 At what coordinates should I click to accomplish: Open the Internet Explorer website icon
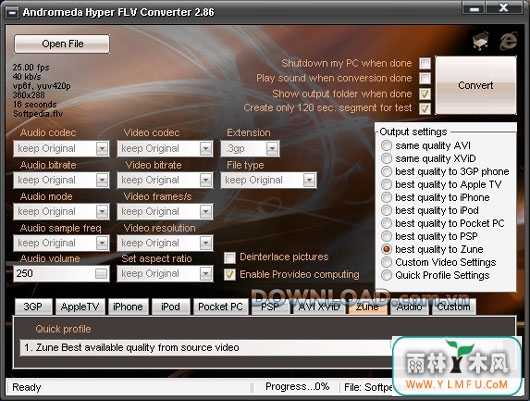tap(508, 41)
